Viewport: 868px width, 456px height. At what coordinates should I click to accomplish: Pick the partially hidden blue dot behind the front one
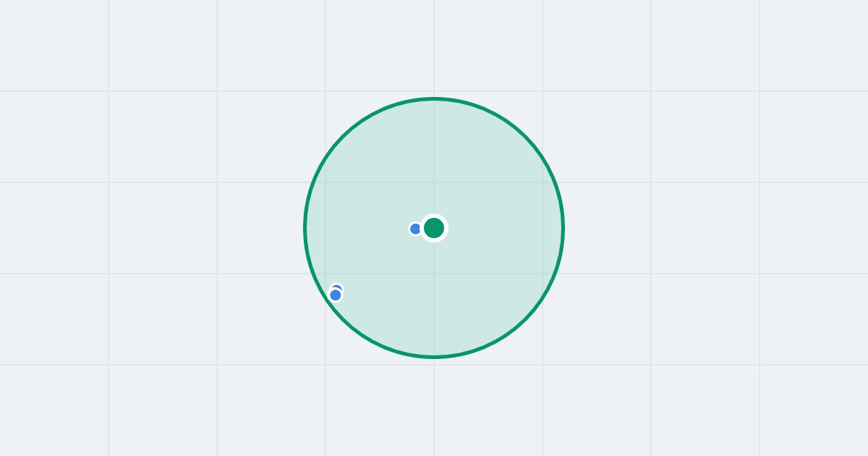pos(337,287)
